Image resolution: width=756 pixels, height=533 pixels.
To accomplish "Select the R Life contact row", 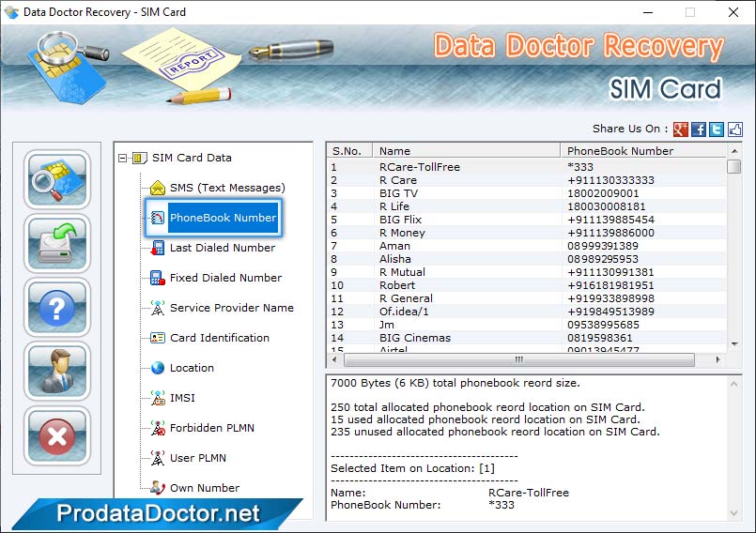I will 527,206.
